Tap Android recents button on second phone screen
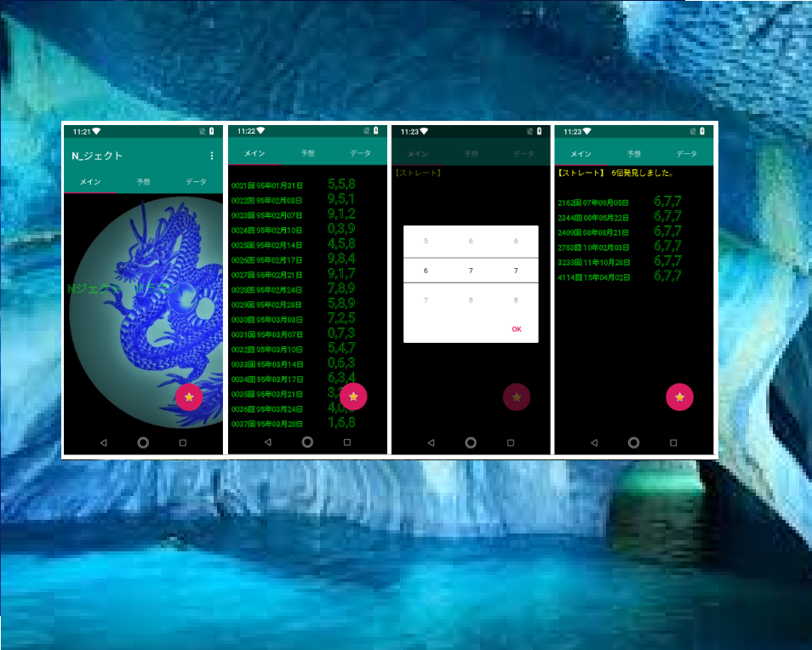Image resolution: width=812 pixels, height=650 pixels. click(x=347, y=442)
